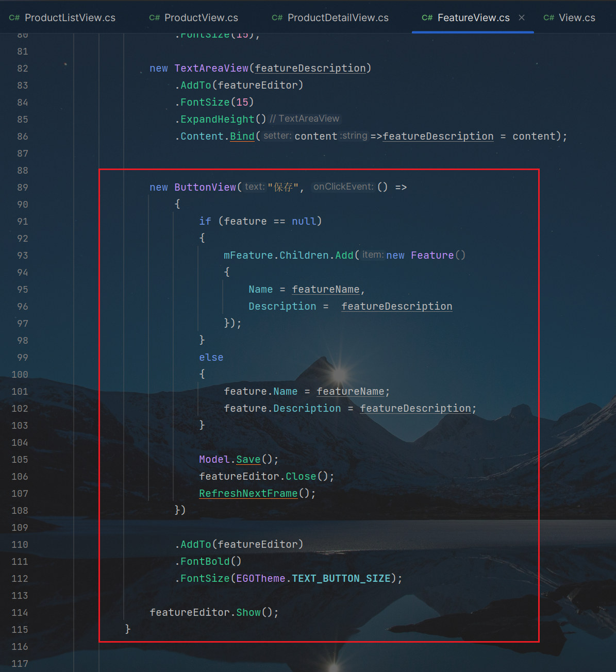Click Model identifier on line 105
Viewport: 616px width, 672px height.
(x=214, y=460)
